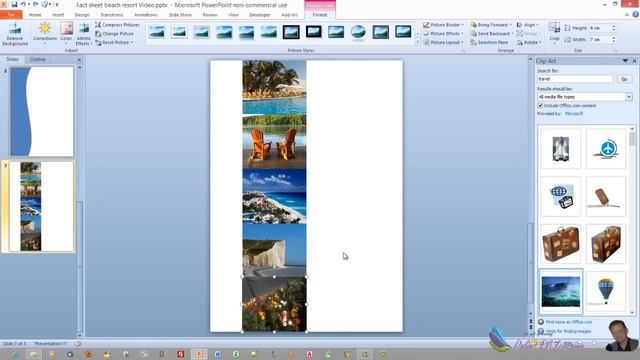Open PowerPoint Help

[636, 14]
